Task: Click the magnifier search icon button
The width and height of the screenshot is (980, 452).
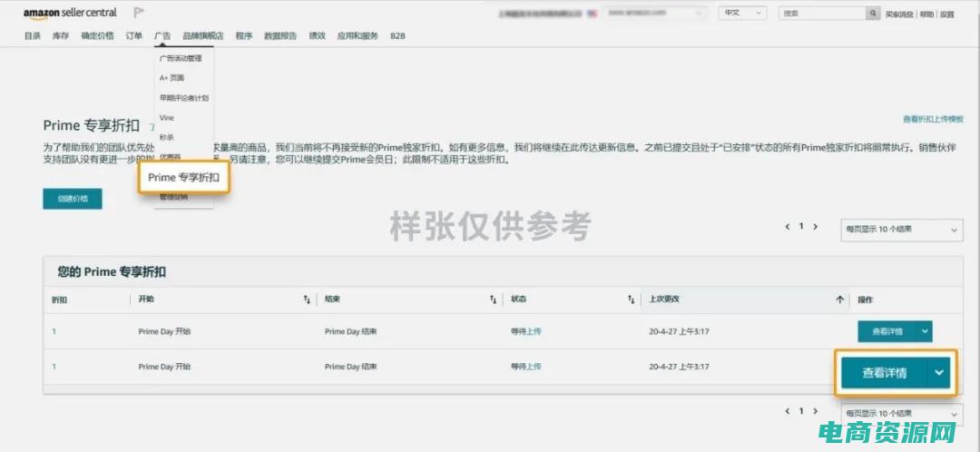Action: [874, 13]
